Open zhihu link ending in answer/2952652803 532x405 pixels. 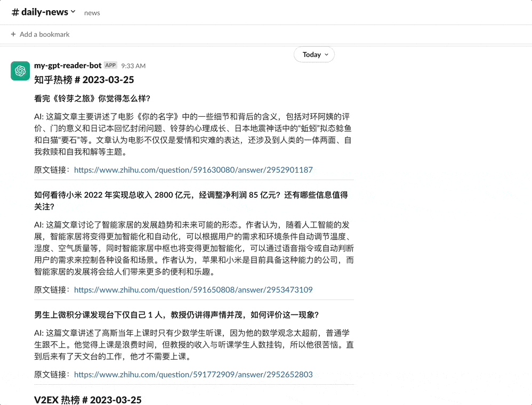point(193,375)
